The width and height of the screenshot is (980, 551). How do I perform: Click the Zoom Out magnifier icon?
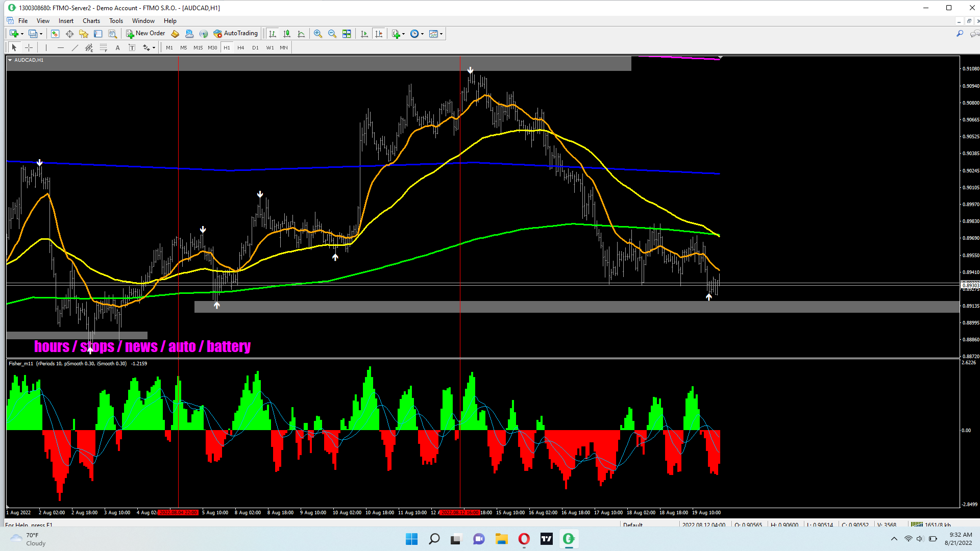tap(332, 34)
